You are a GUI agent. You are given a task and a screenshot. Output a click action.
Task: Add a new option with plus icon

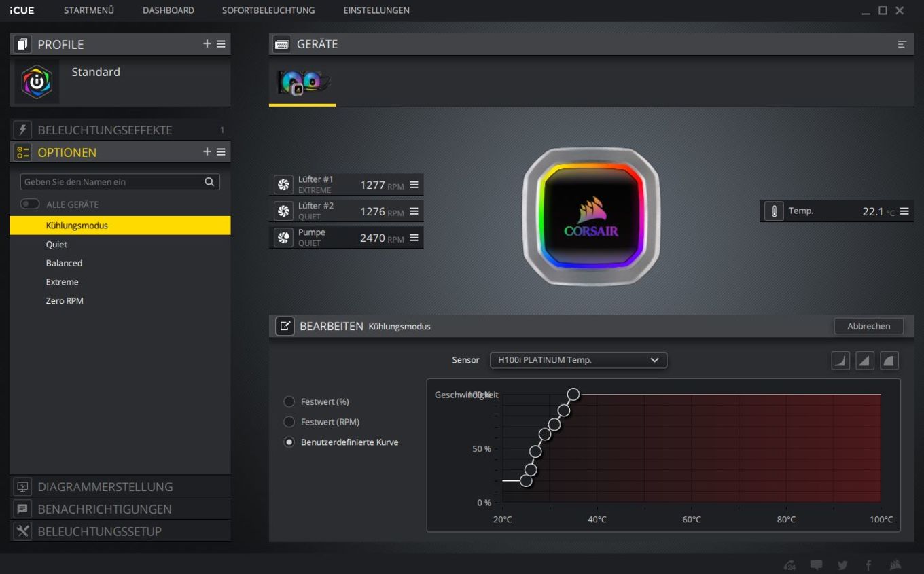point(207,151)
